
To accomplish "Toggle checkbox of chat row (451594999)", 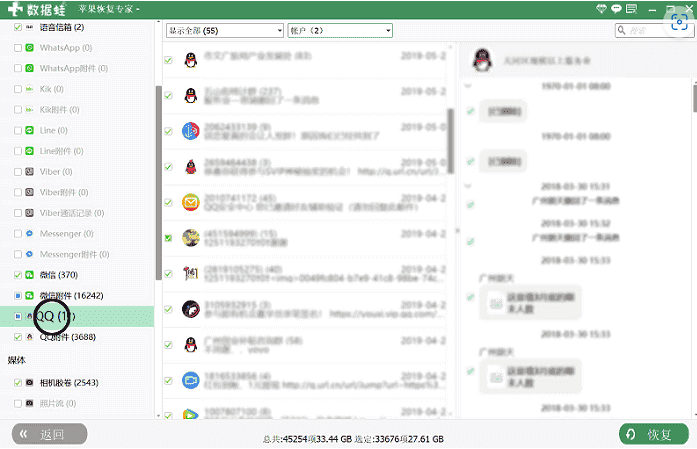I will 168,238.
